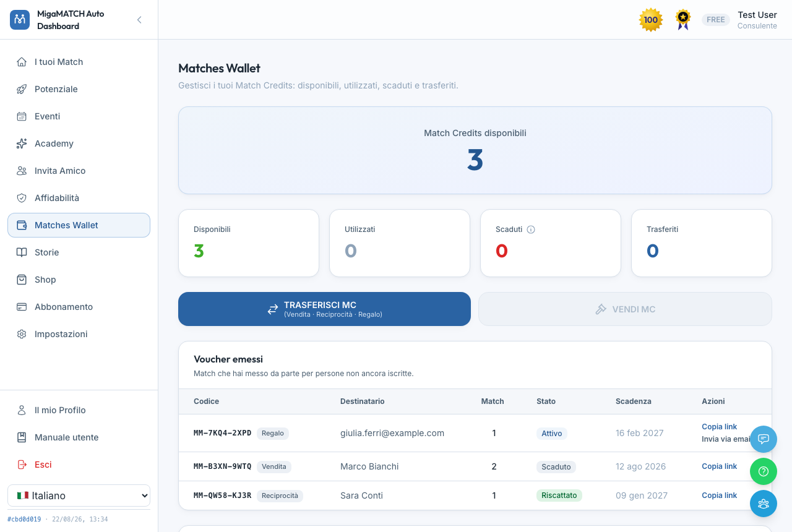Copy link for voucher MM-B3XN-9WTQ

tap(719, 466)
